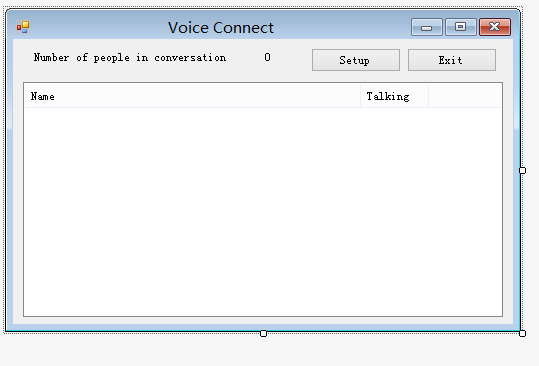The width and height of the screenshot is (539, 366).
Task: Minimize the Voice Connect window
Action: [427, 27]
